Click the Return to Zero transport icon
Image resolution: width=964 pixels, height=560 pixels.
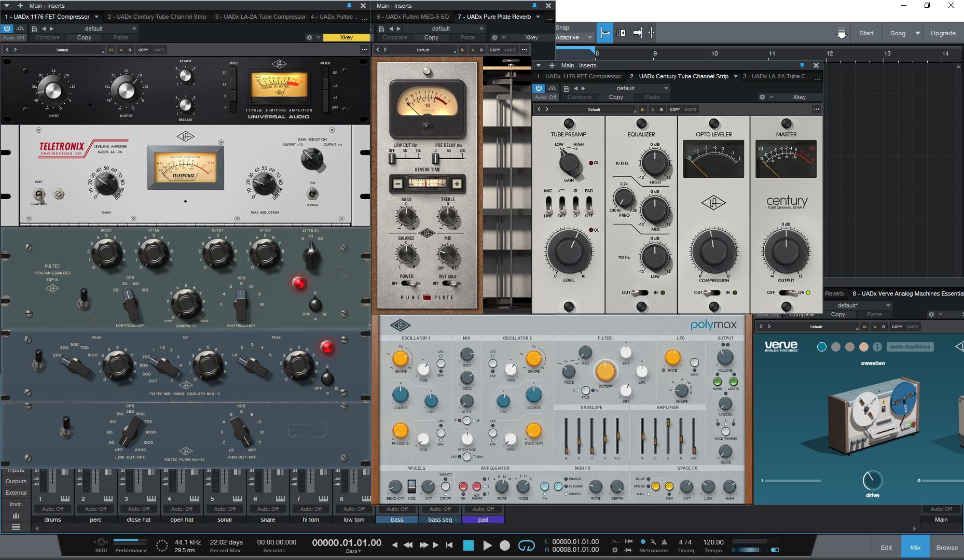[449, 545]
